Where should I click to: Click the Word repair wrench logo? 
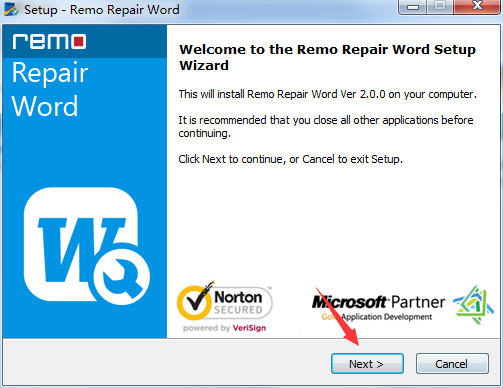pyautogui.click(x=87, y=247)
